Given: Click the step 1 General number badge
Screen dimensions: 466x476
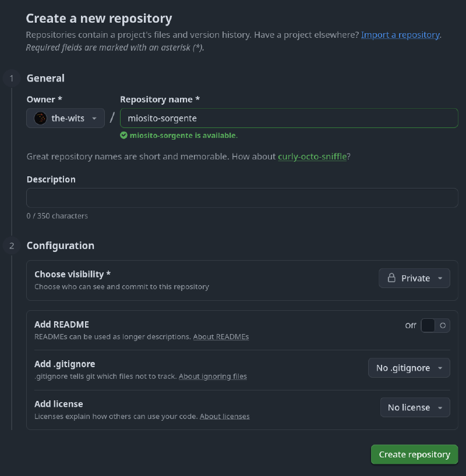Looking at the screenshot, I should (x=11, y=78).
